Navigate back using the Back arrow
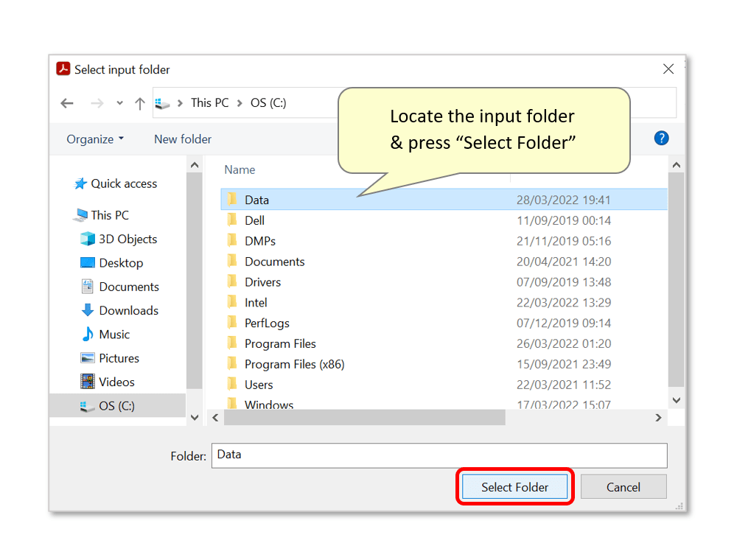The height and width of the screenshot is (560, 737). click(x=66, y=103)
